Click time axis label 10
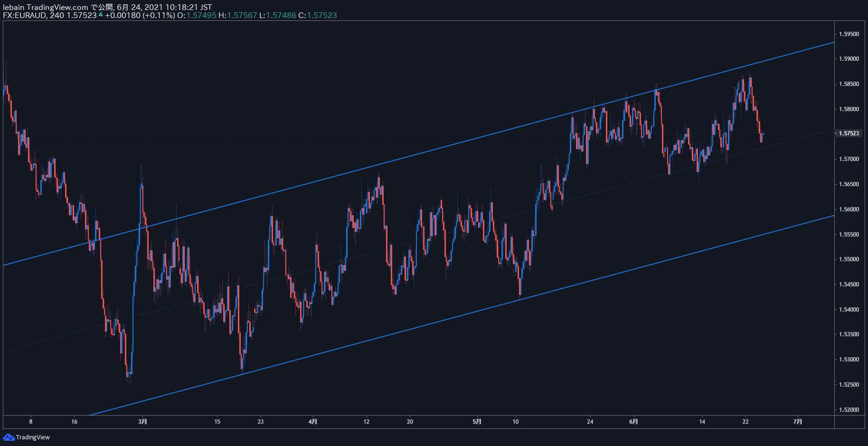The height and width of the screenshot is (446, 868). [516, 421]
